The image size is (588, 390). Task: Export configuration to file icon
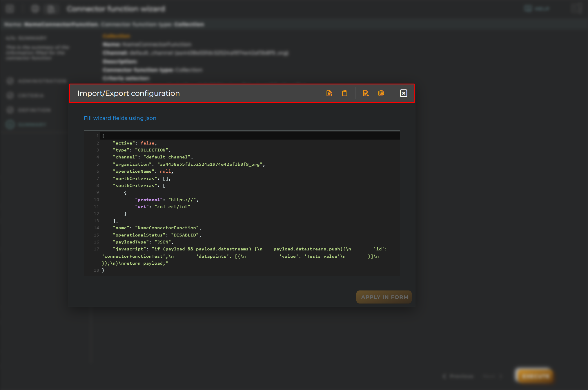pyautogui.click(x=366, y=93)
